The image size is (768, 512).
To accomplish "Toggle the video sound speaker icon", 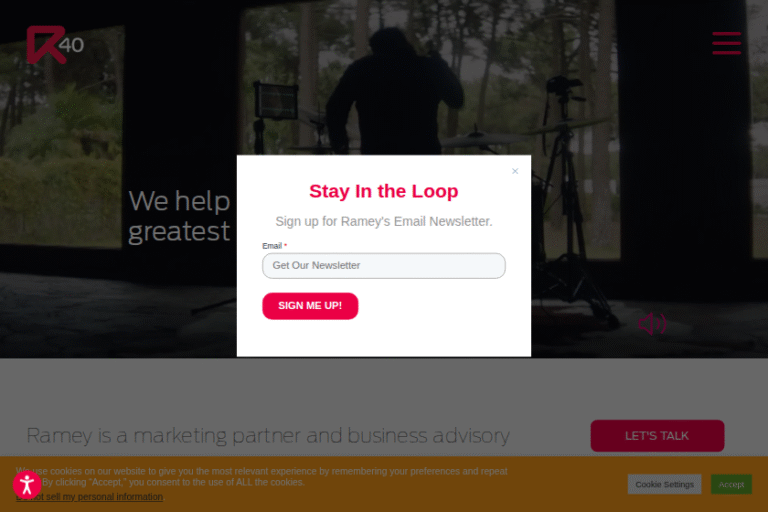I will click(652, 324).
